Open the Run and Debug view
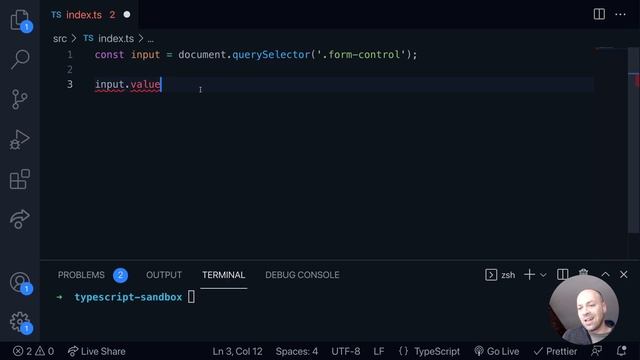 point(20,140)
